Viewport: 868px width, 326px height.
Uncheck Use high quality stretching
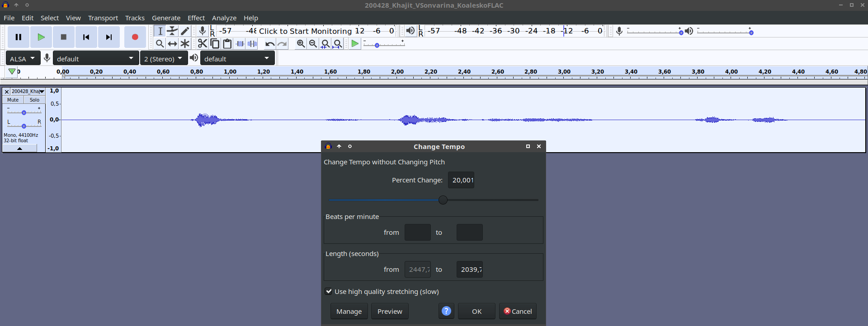tap(329, 292)
